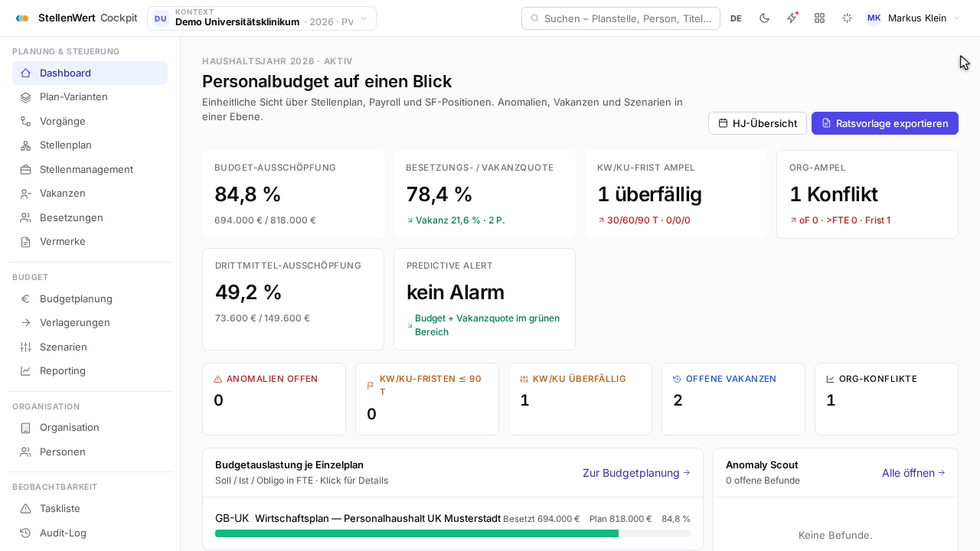980x551 pixels.
Task: Click the Anomaly Scout heading
Action: point(762,465)
